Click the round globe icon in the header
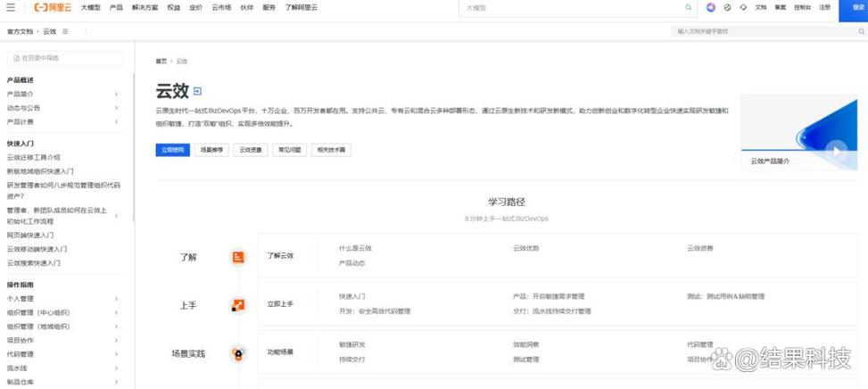Image resolution: width=868 pixels, height=389 pixels. pos(727,8)
